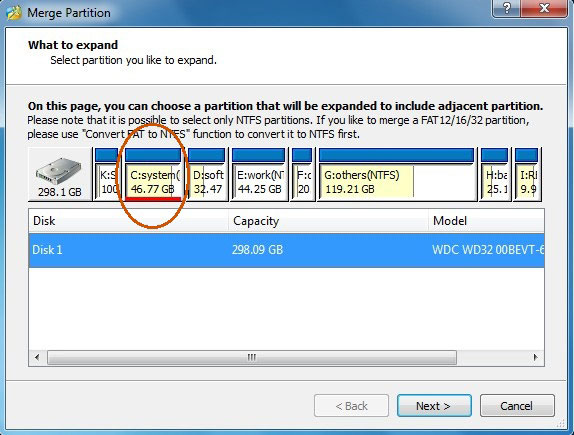Select the K: partition block
The width and height of the screenshot is (574, 435).
click(107, 174)
